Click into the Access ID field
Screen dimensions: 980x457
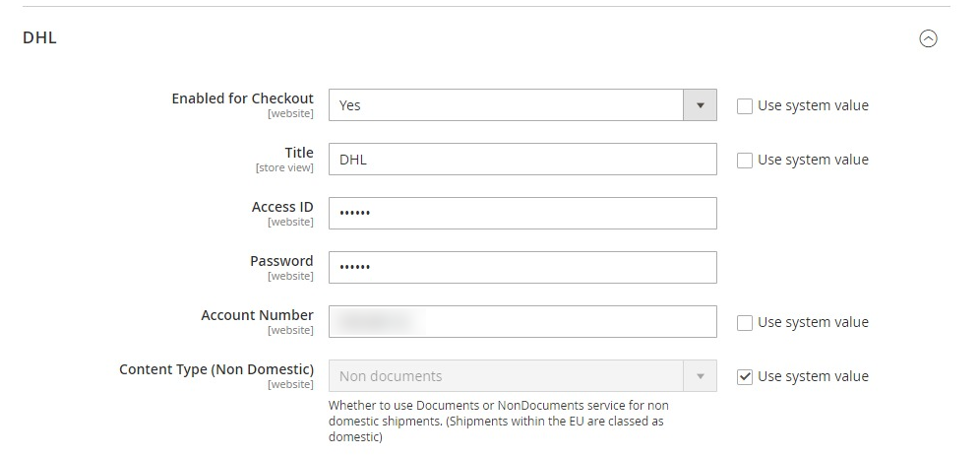click(522, 214)
